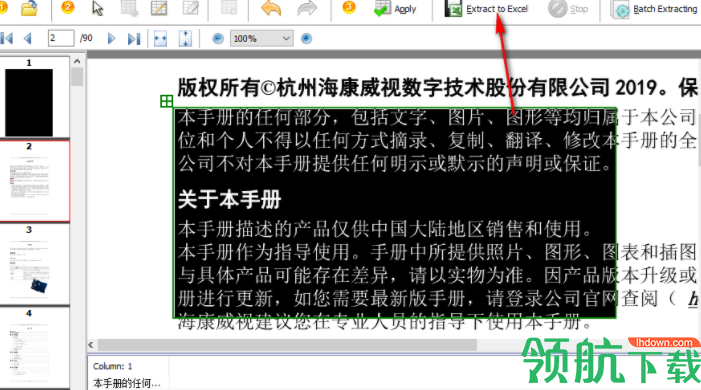Click thumbnail panel scroll up arrow
Viewport: 701px width, 390px height.
coord(77,61)
